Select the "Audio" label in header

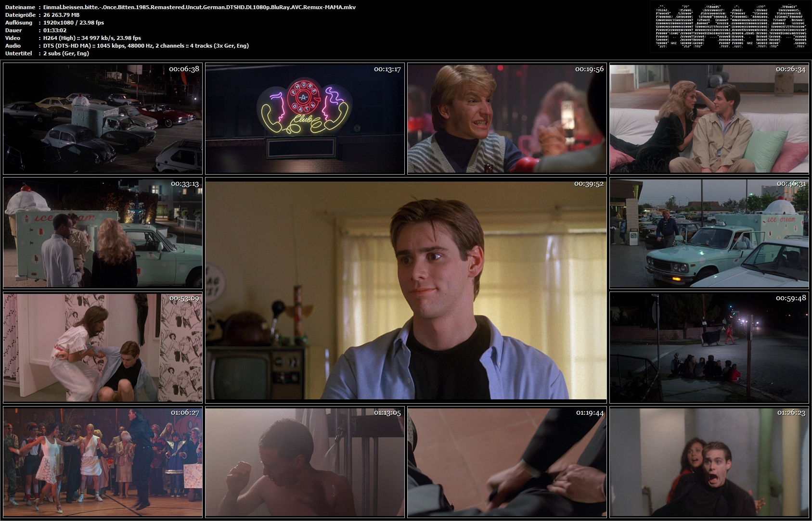[x=13, y=46]
